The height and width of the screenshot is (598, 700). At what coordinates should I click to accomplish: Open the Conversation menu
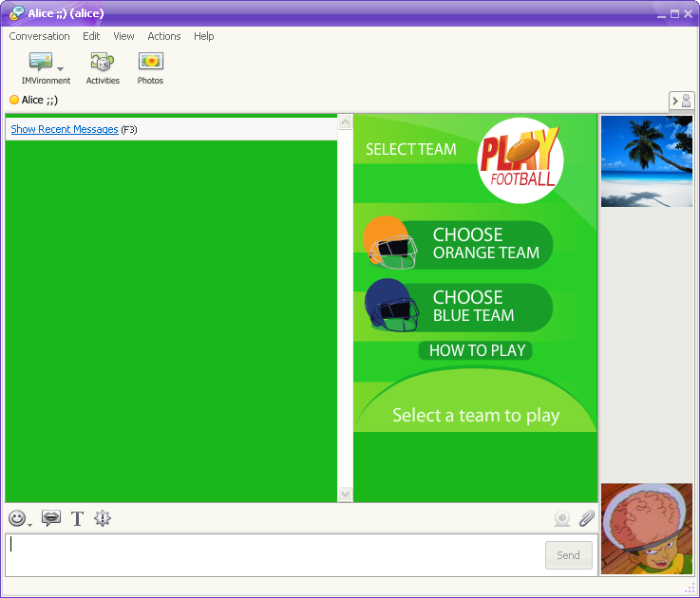point(39,36)
